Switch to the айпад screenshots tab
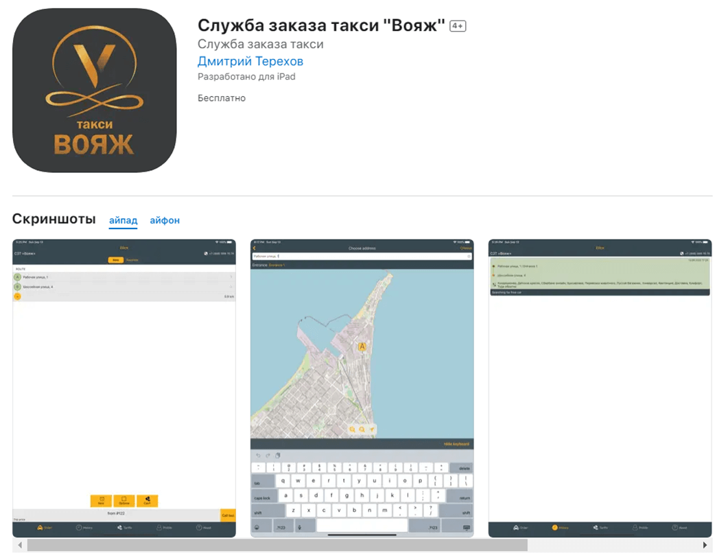 (x=123, y=220)
